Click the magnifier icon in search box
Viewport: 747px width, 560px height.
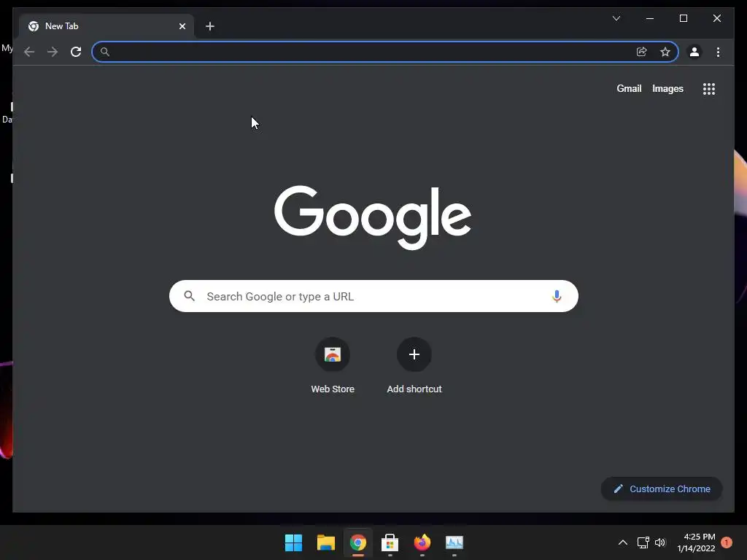(189, 296)
